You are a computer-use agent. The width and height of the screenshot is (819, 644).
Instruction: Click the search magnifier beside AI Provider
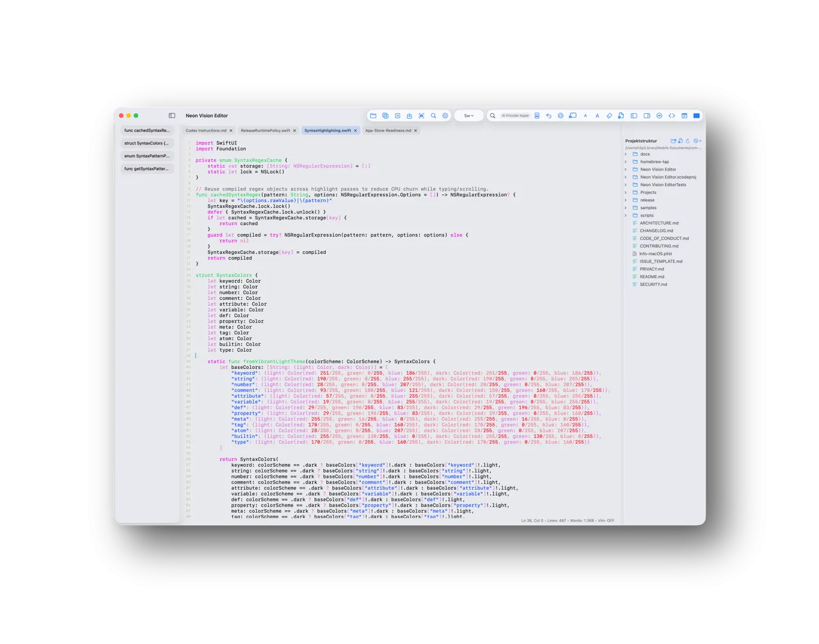493,116
